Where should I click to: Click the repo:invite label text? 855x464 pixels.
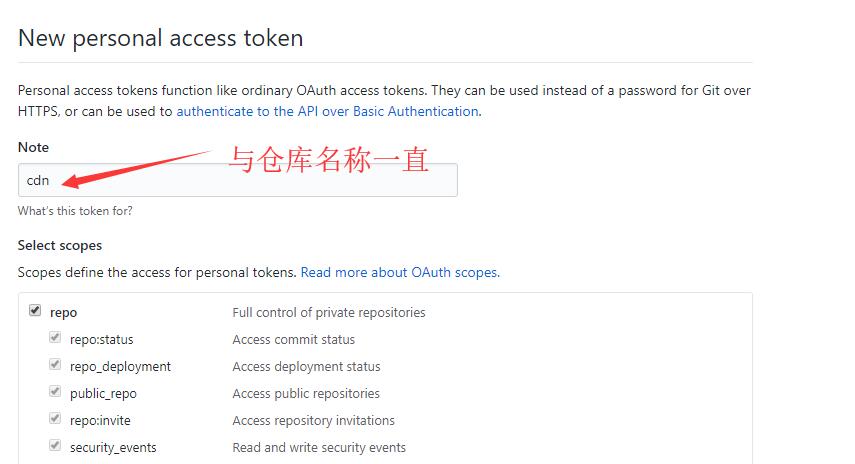100,421
